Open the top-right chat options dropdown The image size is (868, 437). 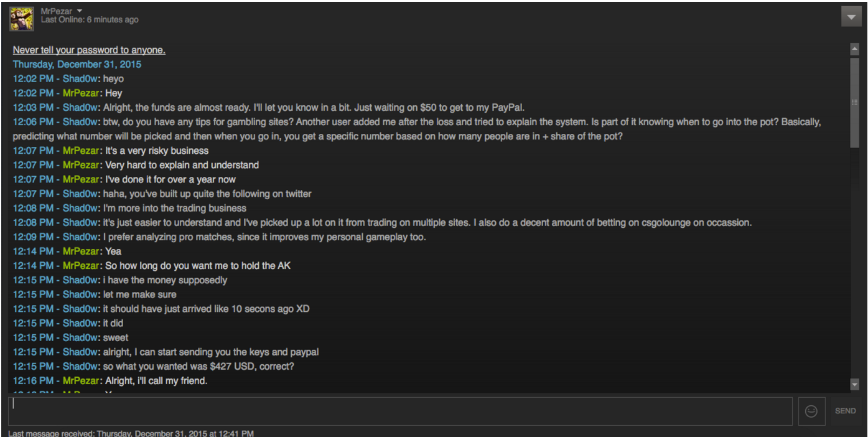pyautogui.click(x=851, y=17)
